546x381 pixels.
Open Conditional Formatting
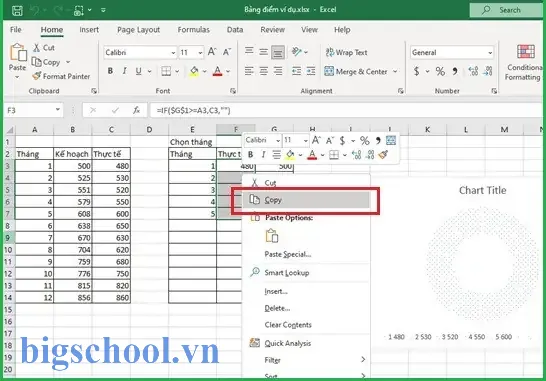point(525,62)
